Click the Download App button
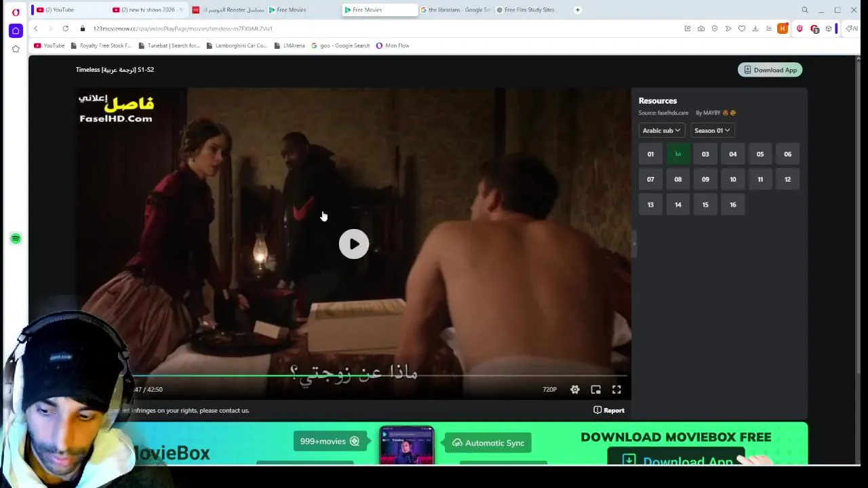 [770, 70]
